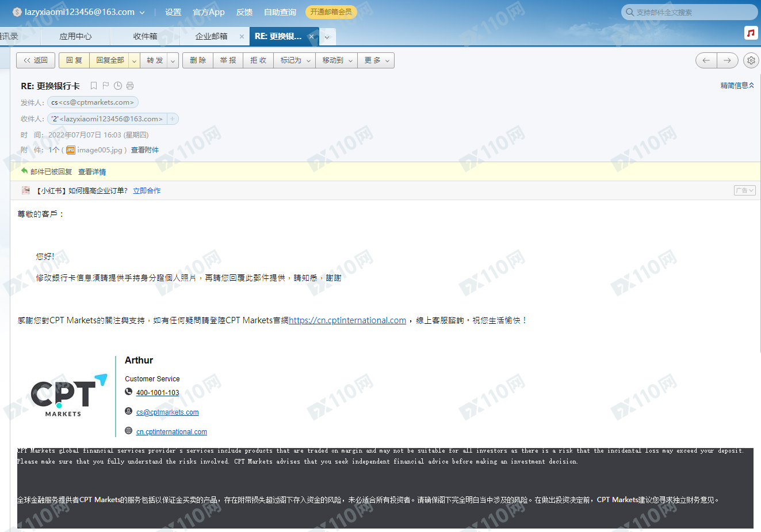Click the cs@cptmarkets.com link in the signature
Screen dimensions: 761x532
pyautogui.click(x=167, y=412)
